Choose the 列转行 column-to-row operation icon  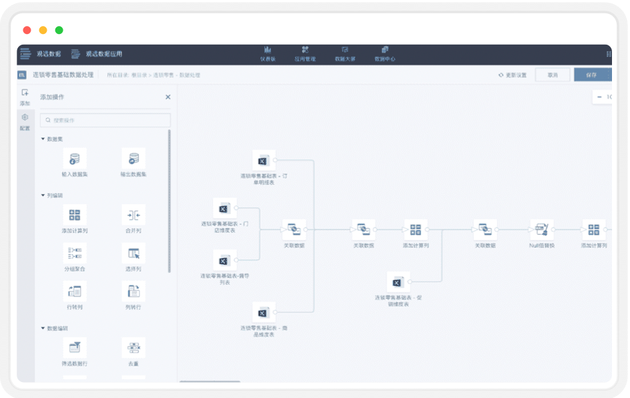click(133, 292)
